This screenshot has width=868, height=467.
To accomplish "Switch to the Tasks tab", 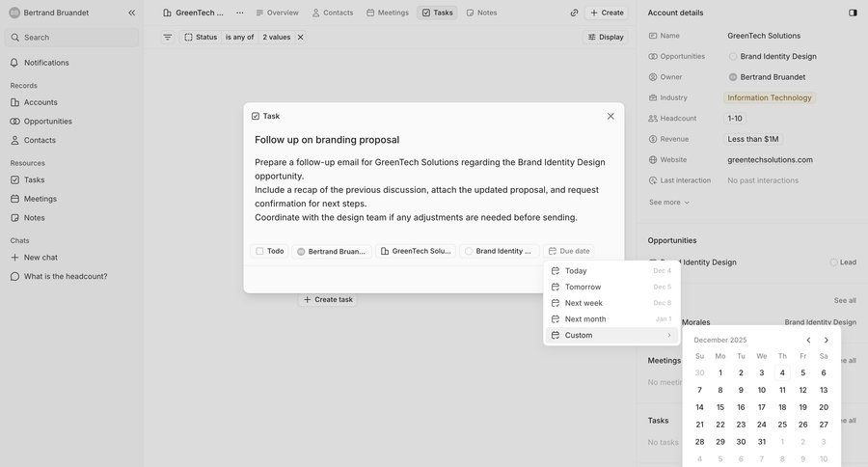I will 437,13.
